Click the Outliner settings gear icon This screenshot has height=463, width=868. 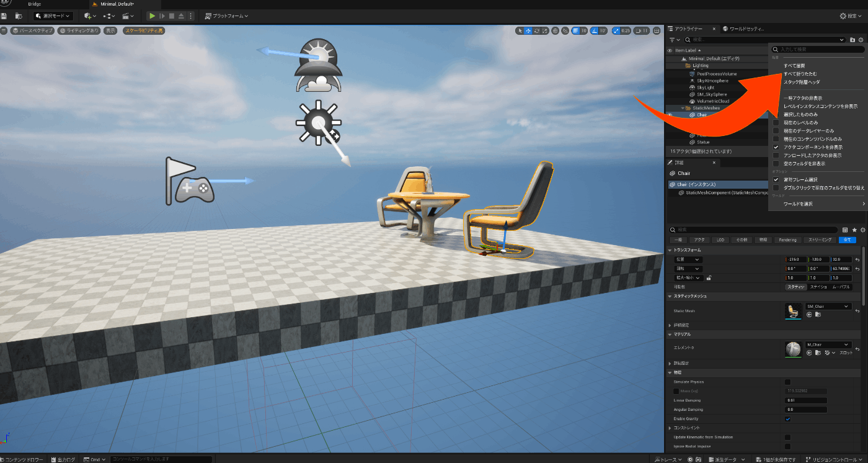click(861, 40)
